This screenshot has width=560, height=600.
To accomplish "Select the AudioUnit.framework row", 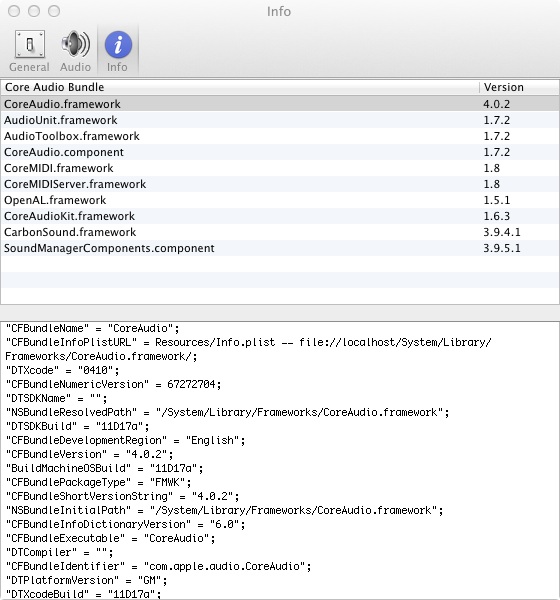I will [280, 120].
